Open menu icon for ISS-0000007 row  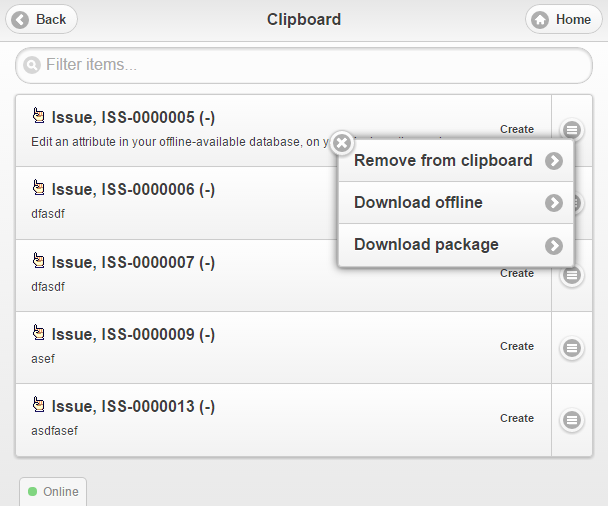(572, 275)
